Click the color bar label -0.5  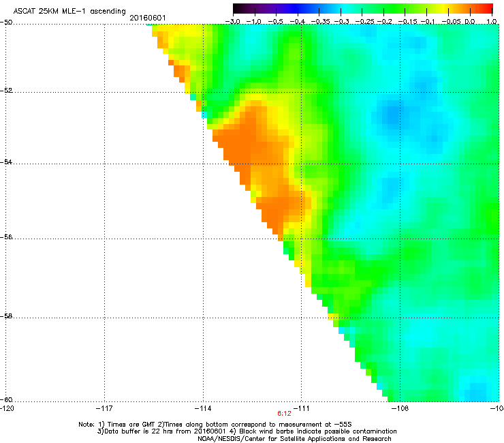pyautogui.click(x=275, y=21)
